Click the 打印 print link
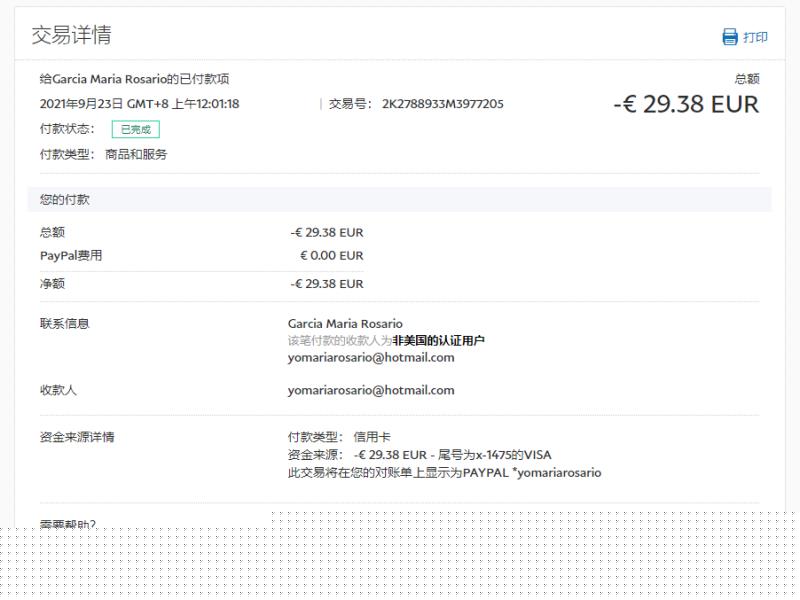Screen dimensions: 800x600 [x=755, y=37]
